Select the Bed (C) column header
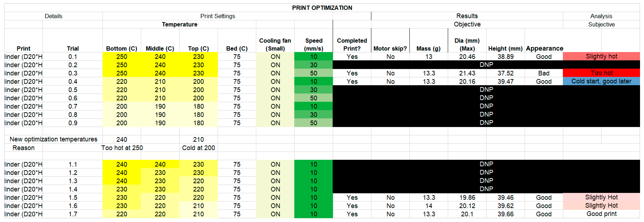 coord(237,48)
